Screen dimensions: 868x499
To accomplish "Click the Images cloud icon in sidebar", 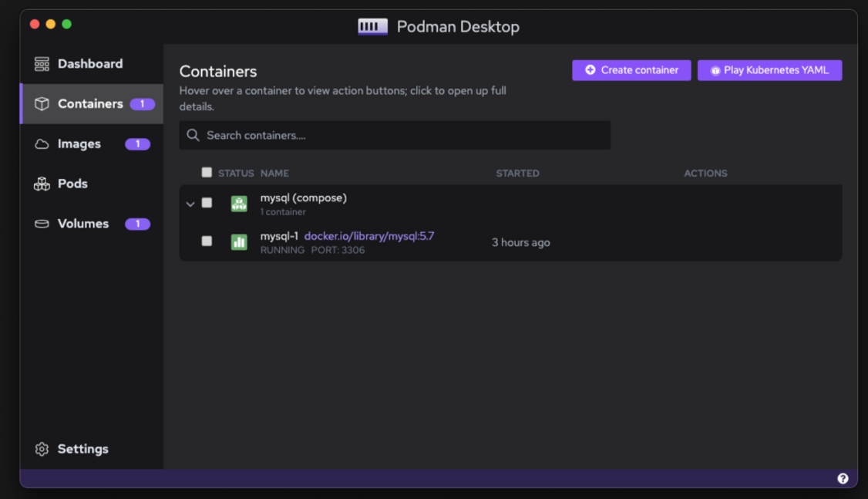I will pos(42,144).
